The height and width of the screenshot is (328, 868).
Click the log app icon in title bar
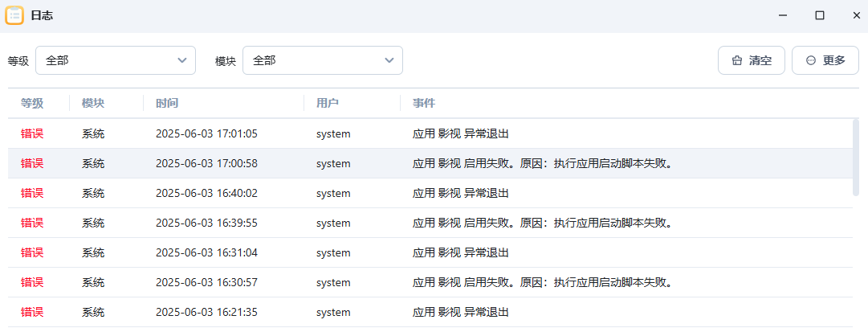14,15
